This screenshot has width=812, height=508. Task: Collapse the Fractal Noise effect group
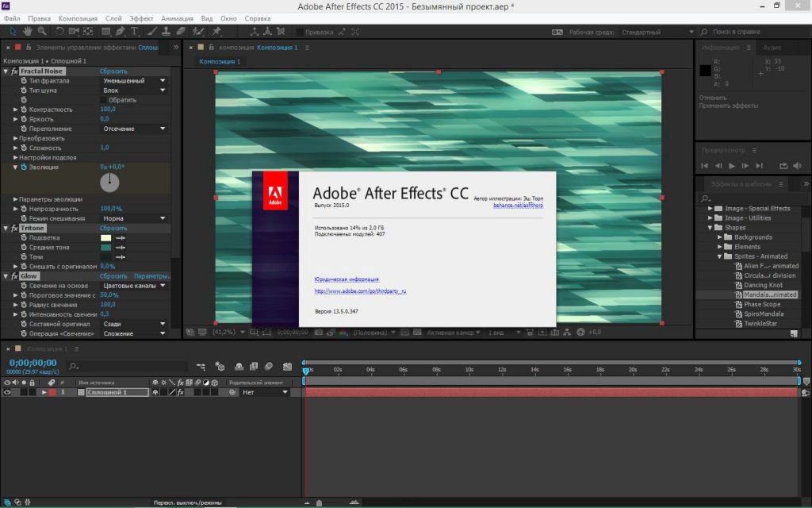pyautogui.click(x=6, y=71)
